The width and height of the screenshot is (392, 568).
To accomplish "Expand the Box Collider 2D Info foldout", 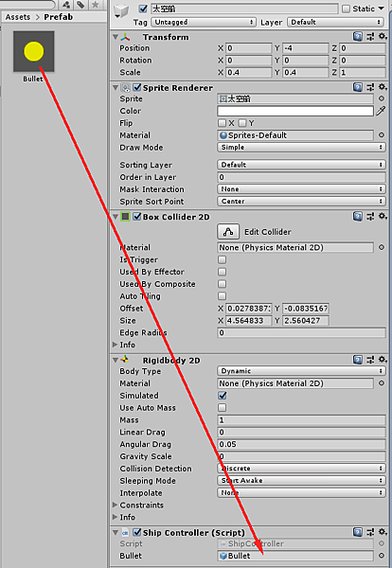I will coord(115,345).
